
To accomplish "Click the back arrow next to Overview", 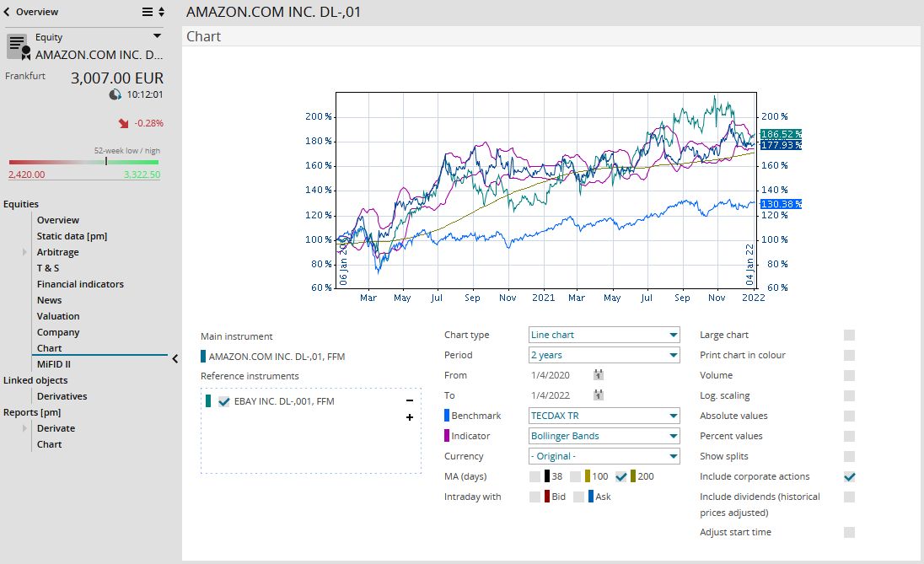I will 8,12.
